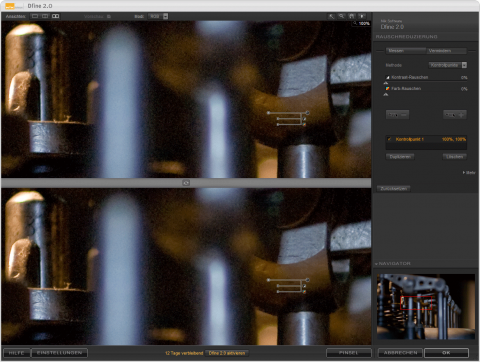Open the Hilfe button

click(x=16, y=353)
